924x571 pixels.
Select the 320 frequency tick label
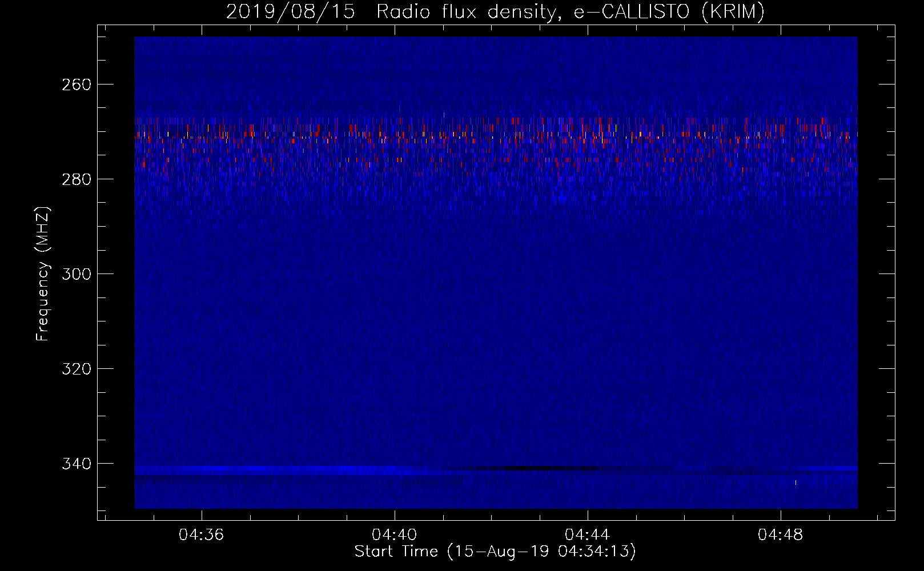77,369
